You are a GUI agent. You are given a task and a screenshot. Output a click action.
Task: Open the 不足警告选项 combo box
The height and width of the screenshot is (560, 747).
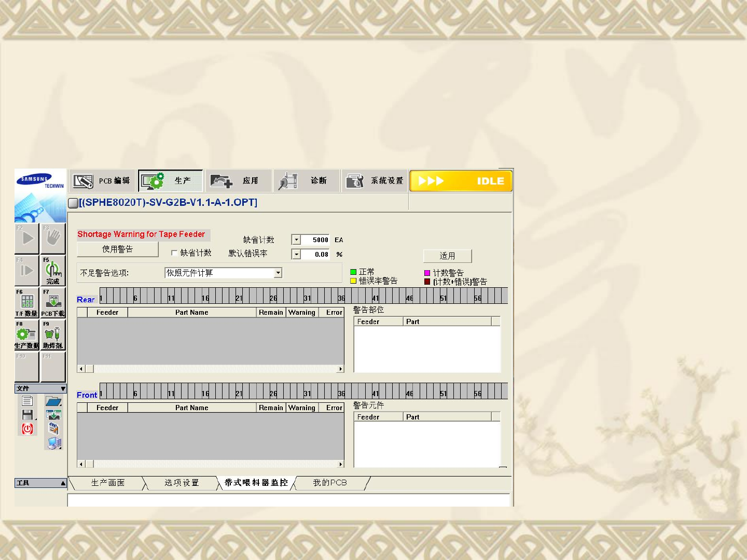pyautogui.click(x=223, y=273)
